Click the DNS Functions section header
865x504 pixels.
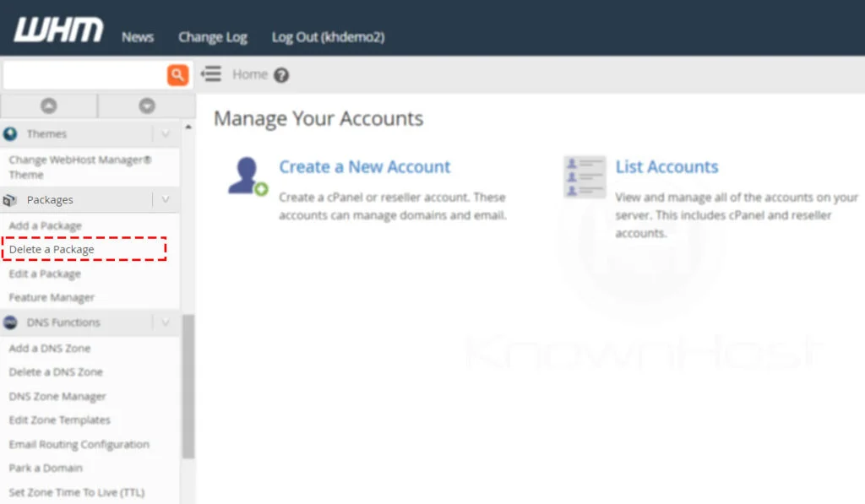[90, 322]
